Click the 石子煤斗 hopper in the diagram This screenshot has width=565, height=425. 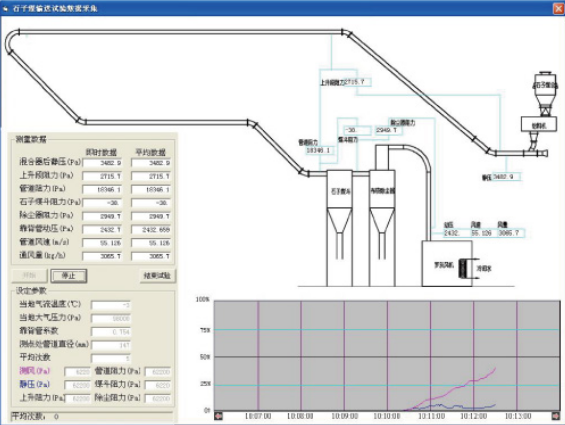click(339, 228)
